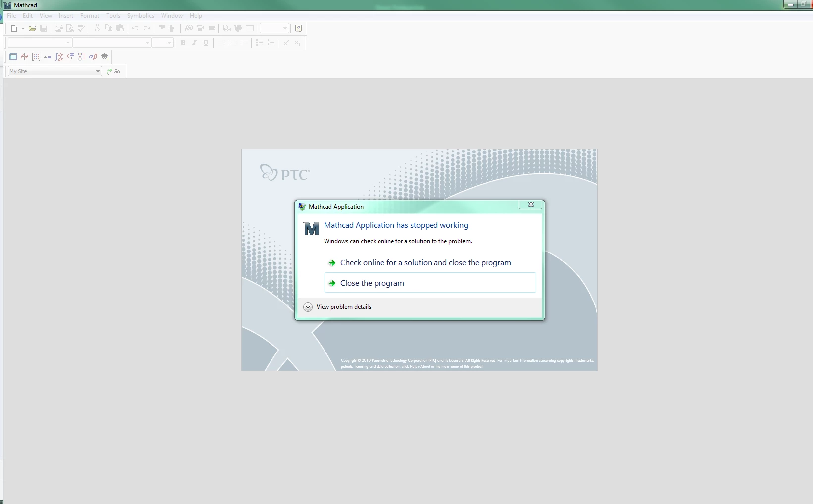813x504 pixels.
Task: Open the arrow beside New worksheet
Action: [x=23, y=28]
